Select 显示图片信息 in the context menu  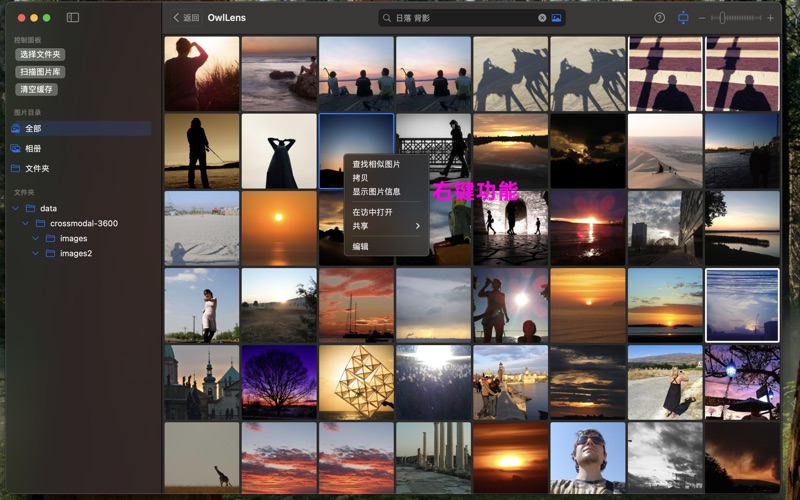coord(376,191)
